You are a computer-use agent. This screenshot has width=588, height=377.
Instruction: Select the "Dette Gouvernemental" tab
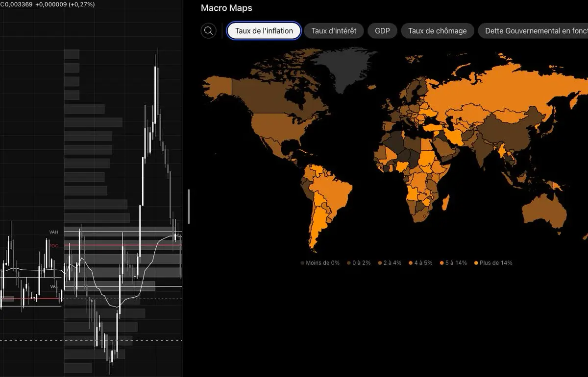tap(533, 31)
